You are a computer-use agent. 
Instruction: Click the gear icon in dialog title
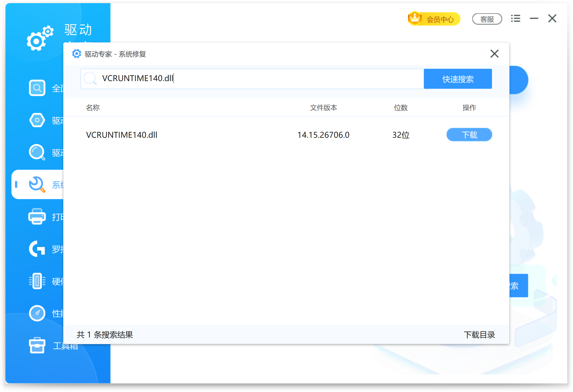pyautogui.click(x=76, y=54)
